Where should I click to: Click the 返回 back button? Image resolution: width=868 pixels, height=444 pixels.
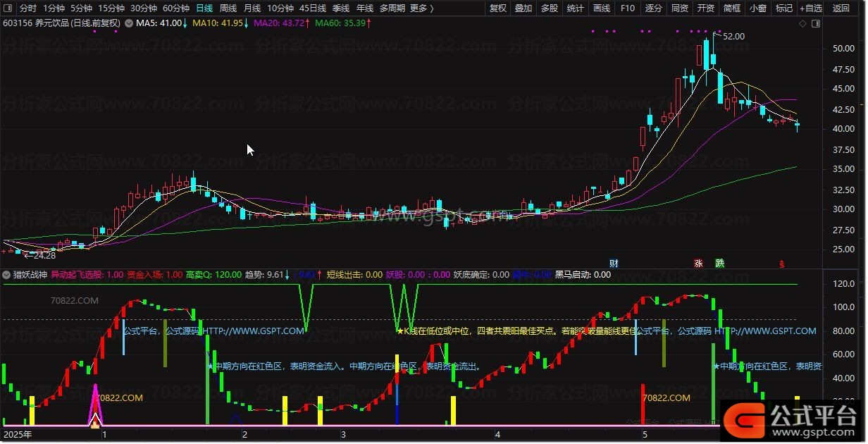pos(841,8)
